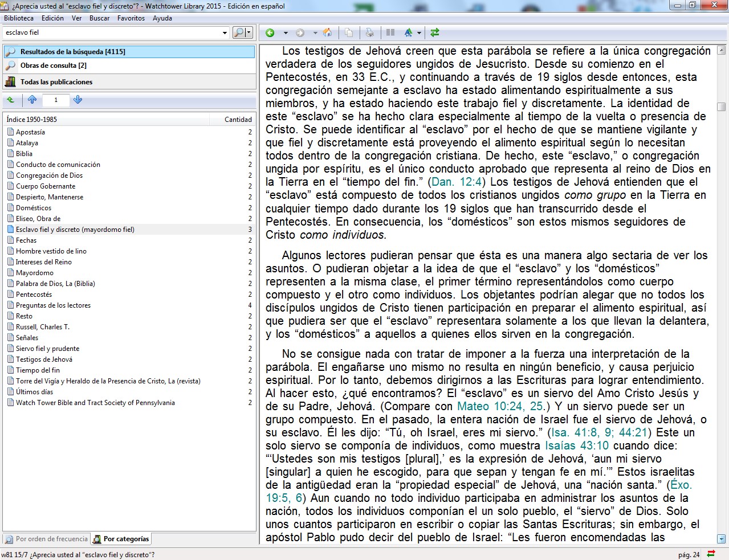Click the copy document icon in toolbar

[x=349, y=33]
